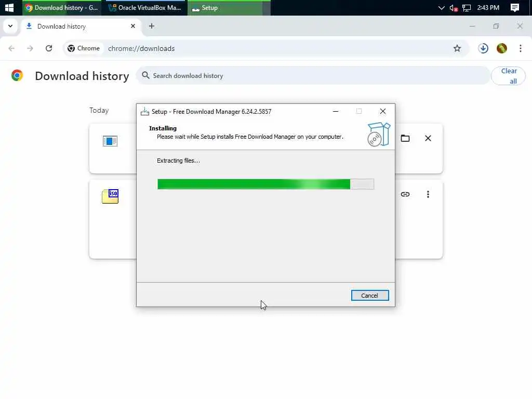Close the Download history tab
The height and width of the screenshot is (399, 532).
coord(132,26)
